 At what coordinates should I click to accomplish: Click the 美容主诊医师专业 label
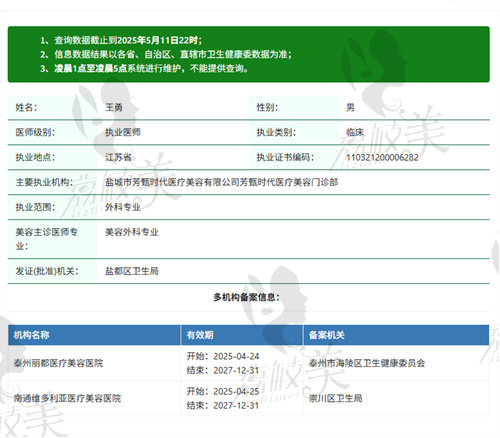point(47,239)
